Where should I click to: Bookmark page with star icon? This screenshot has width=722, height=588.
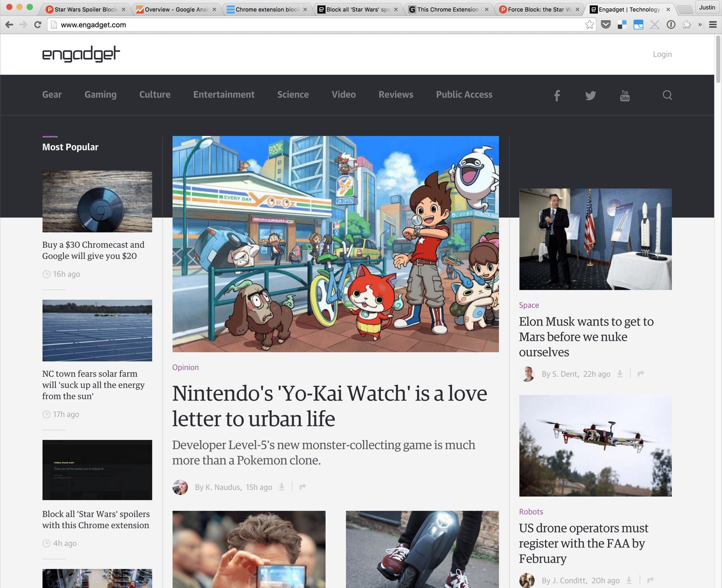point(589,25)
